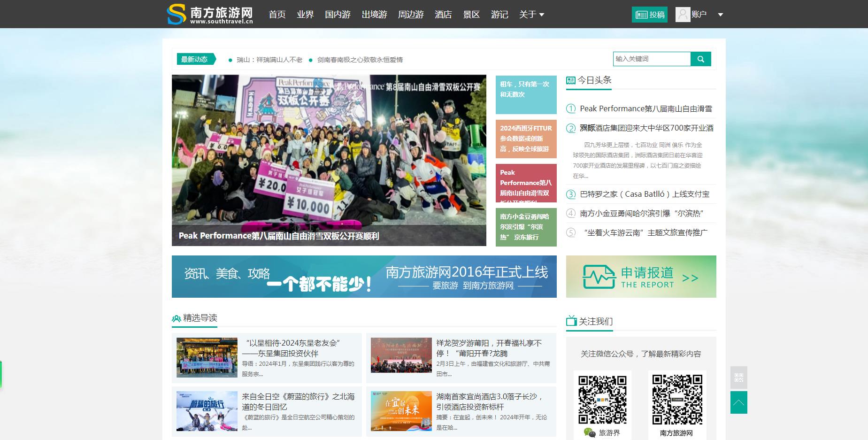Click the text 关注微信公众号，了解最新精彩内容
Screen dimensions: 868x440
click(x=641, y=354)
